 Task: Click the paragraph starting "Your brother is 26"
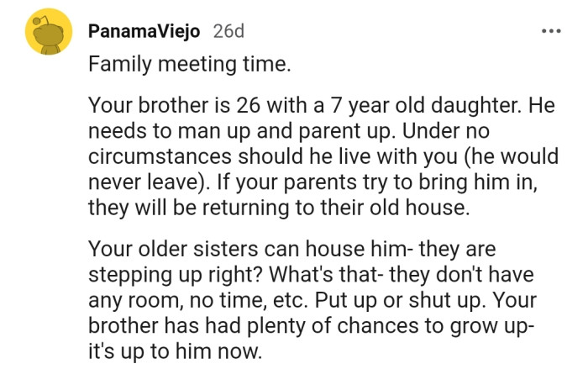[323, 156]
